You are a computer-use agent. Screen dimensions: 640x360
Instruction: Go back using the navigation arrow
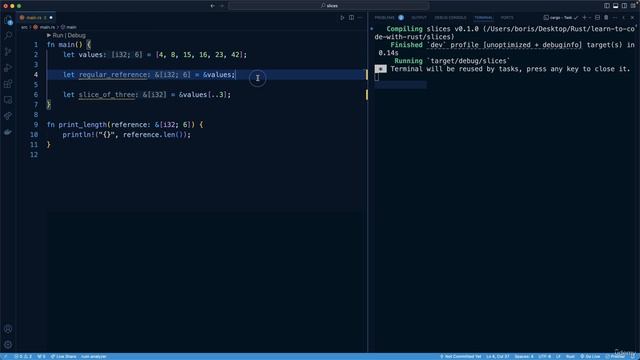(x=213, y=6)
